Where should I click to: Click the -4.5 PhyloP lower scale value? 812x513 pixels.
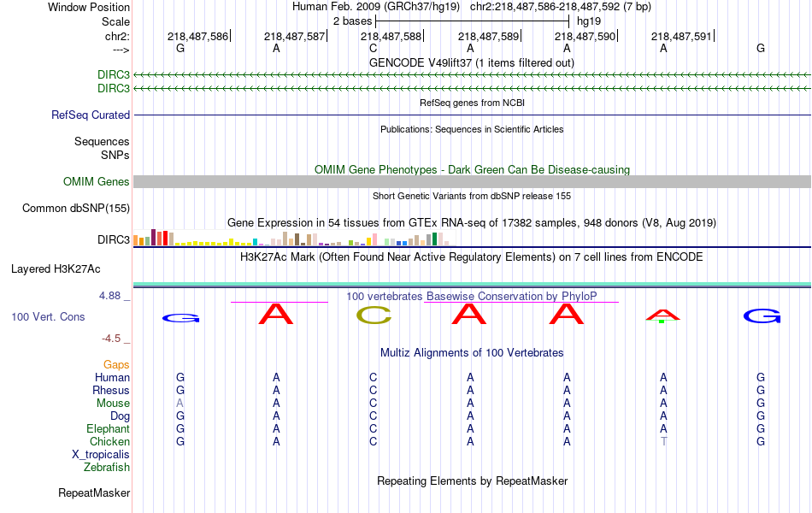pos(111,339)
